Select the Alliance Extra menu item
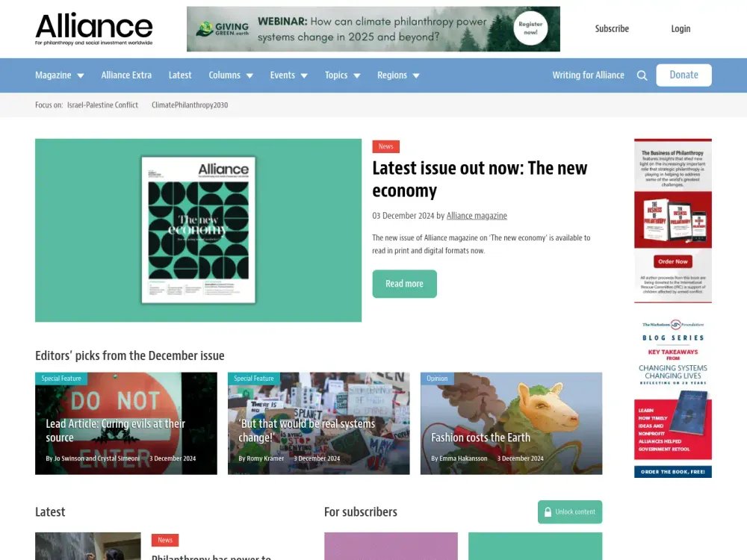Viewport: 747px width, 560px height. pos(126,75)
